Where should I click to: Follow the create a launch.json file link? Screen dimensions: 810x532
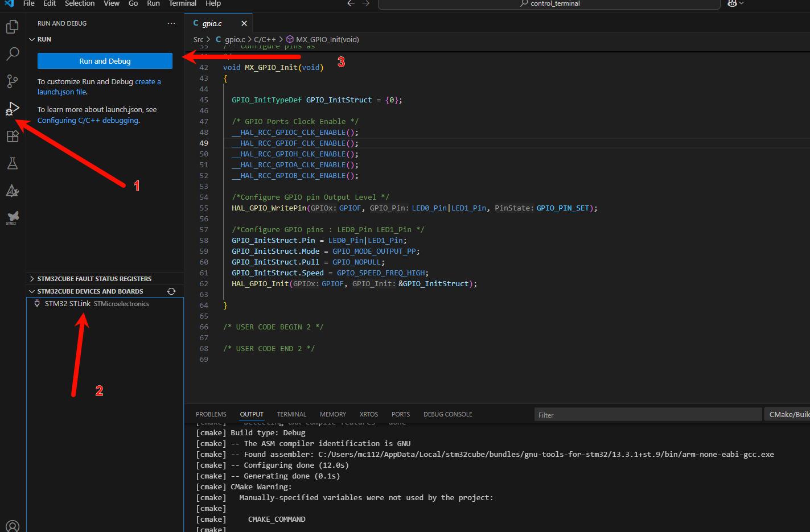click(x=99, y=86)
